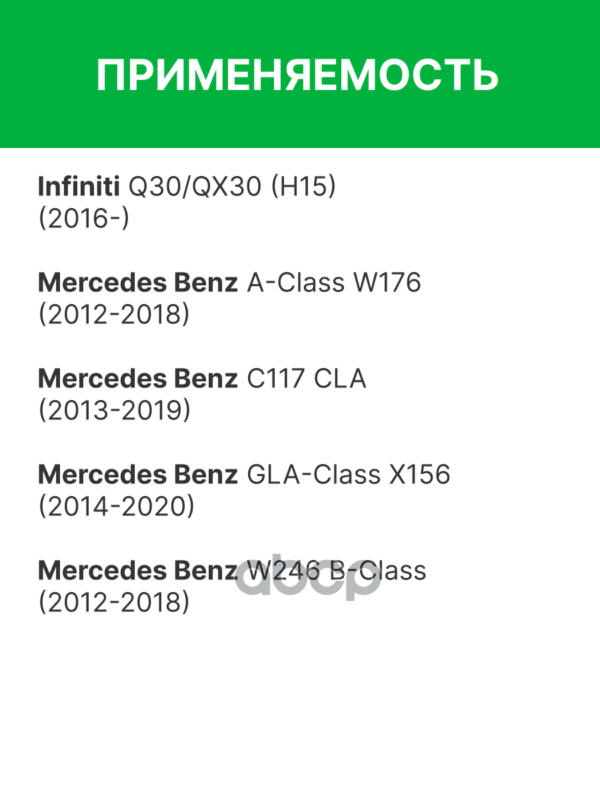Click the ПРИМЕНЯЕМОСТЬ header title
The width and height of the screenshot is (600, 800).
pos(297,75)
